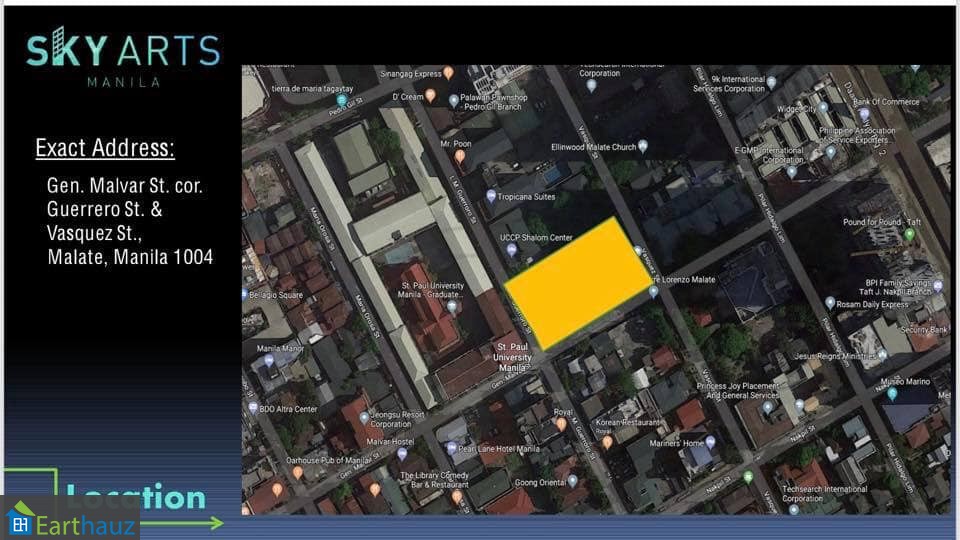This screenshot has height=540, width=960.
Task: Open the Jesus Reigns Ministries pin
Action: pos(882,354)
